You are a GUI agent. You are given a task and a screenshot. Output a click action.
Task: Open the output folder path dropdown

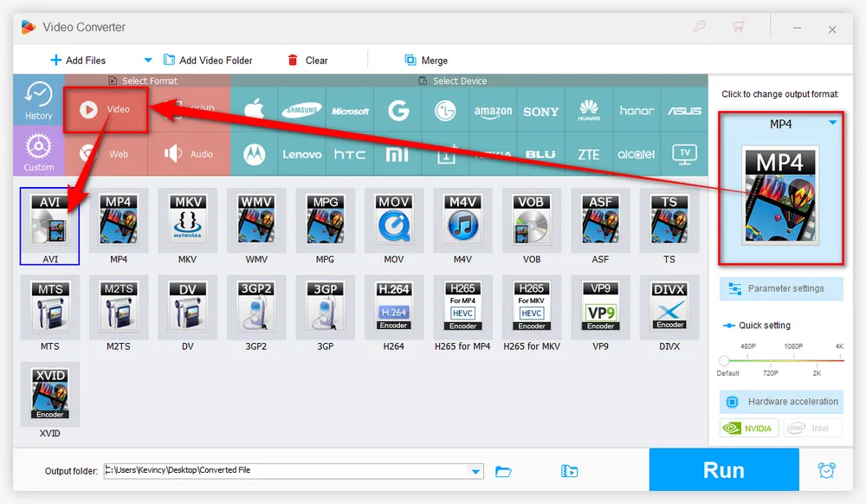point(475,471)
